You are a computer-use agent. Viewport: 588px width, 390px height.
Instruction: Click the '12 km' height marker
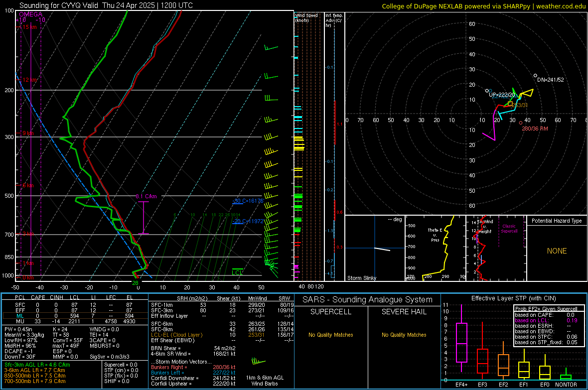coord(29,80)
